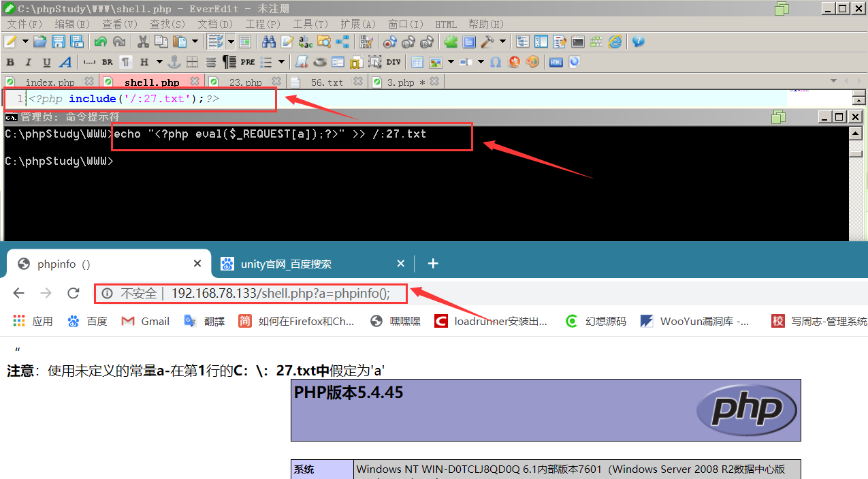The width and height of the screenshot is (868, 479).
Task: Open the WooYun漏洞库 bookmark
Action: (x=694, y=321)
